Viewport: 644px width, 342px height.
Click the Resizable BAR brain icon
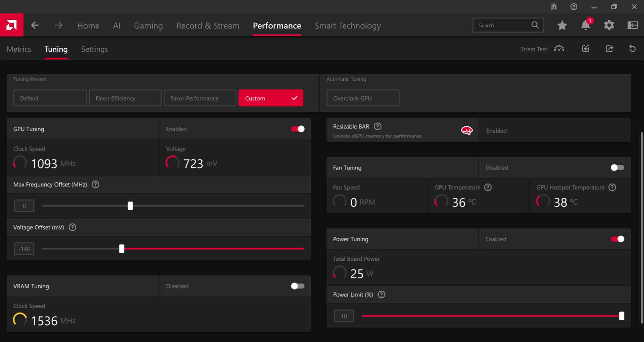tap(467, 130)
